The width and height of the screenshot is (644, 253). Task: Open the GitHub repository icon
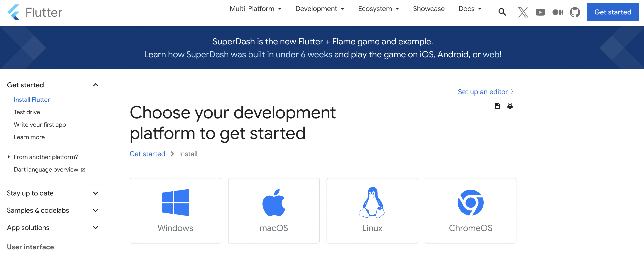(575, 12)
